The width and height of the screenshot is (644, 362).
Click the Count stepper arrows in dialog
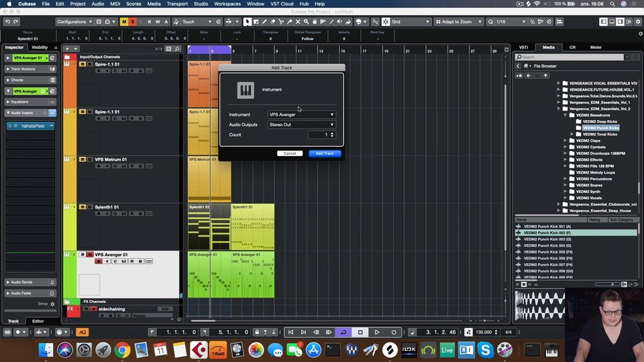coord(332,135)
